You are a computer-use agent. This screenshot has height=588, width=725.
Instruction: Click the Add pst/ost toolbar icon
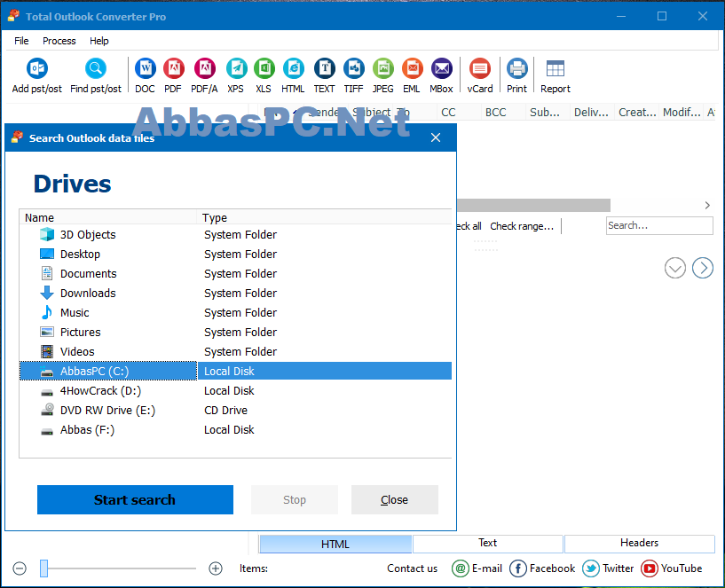coord(37,75)
